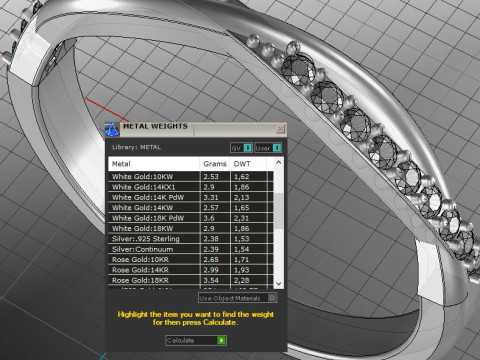Select White Gold:14K PdW row

coord(191,197)
